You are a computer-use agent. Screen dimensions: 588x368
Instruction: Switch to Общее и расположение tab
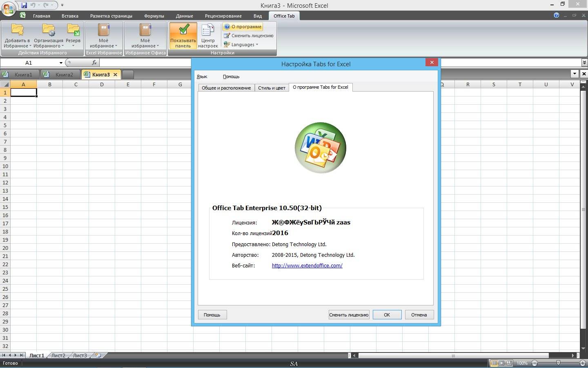(226, 88)
